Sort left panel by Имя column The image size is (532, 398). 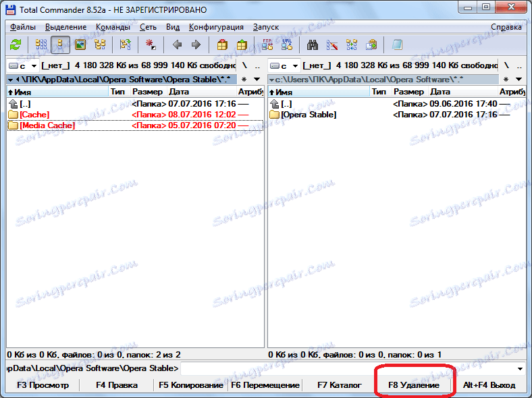coord(57,92)
